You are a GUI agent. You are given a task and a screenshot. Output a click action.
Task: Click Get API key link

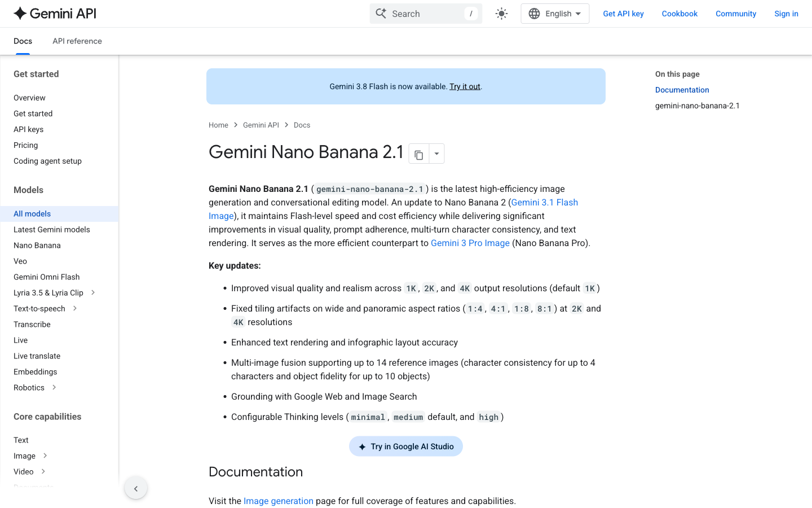[623, 14]
